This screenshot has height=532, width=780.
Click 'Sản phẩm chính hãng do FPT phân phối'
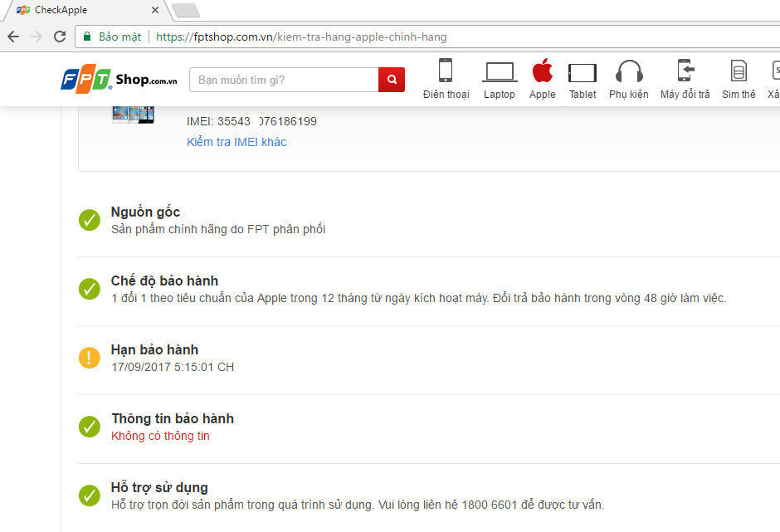coord(218,229)
